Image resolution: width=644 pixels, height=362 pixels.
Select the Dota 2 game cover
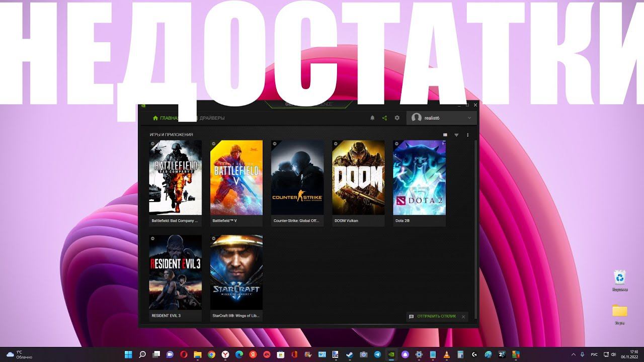pyautogui.click(x=419, y=177)
